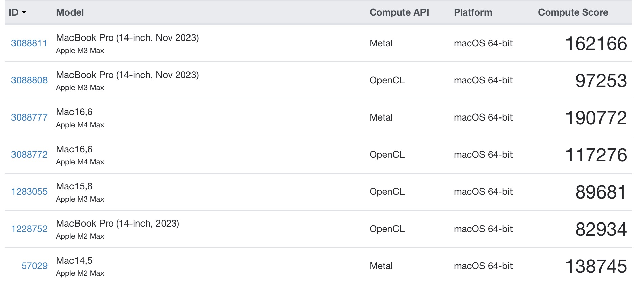Open result ID 57029
The image size is (644, 289).
tap(34, 266)
